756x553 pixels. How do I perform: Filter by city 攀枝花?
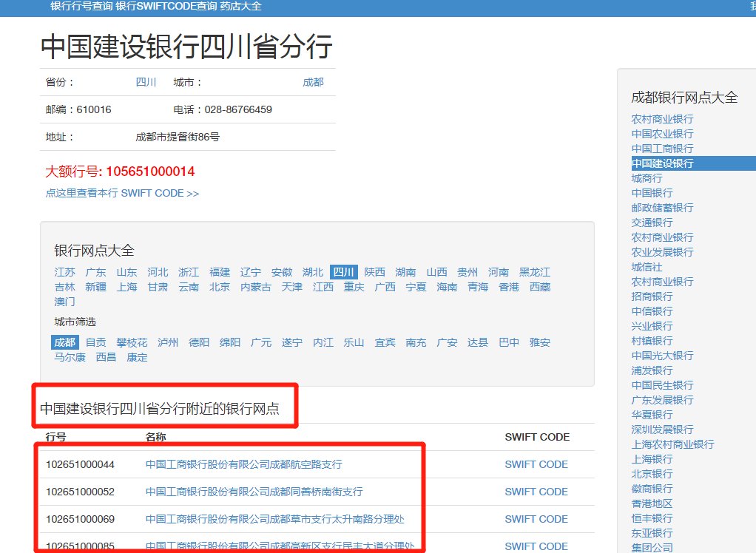(x=132, y=342)
